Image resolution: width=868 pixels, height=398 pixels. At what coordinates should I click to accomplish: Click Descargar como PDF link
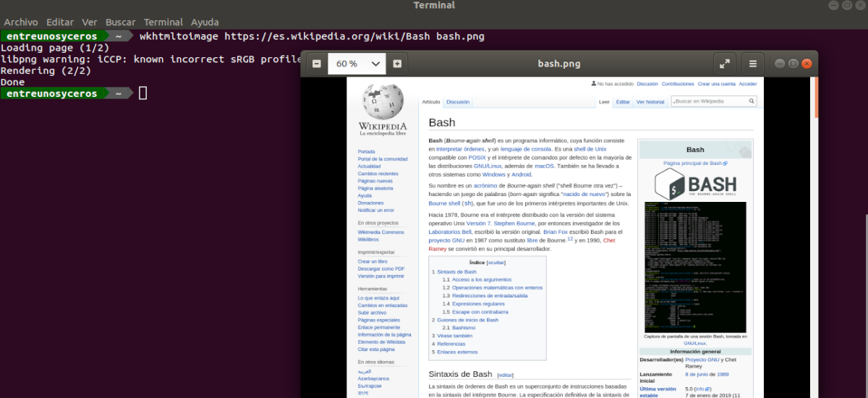coord(381,268)
